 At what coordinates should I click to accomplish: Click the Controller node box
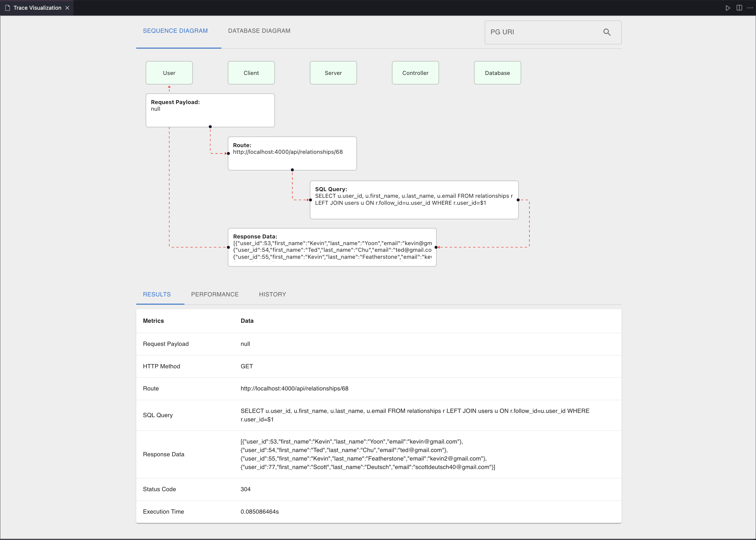click(415, 73)
